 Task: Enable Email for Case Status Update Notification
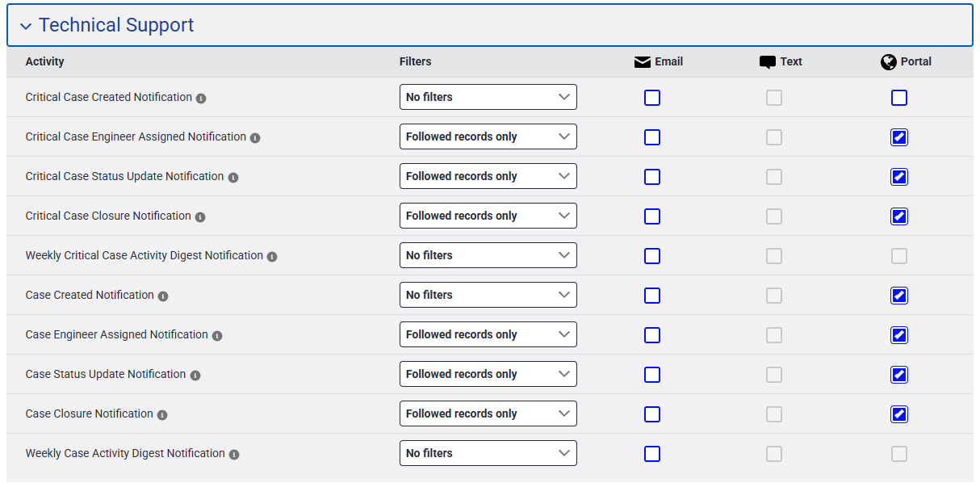click(652, 375)
